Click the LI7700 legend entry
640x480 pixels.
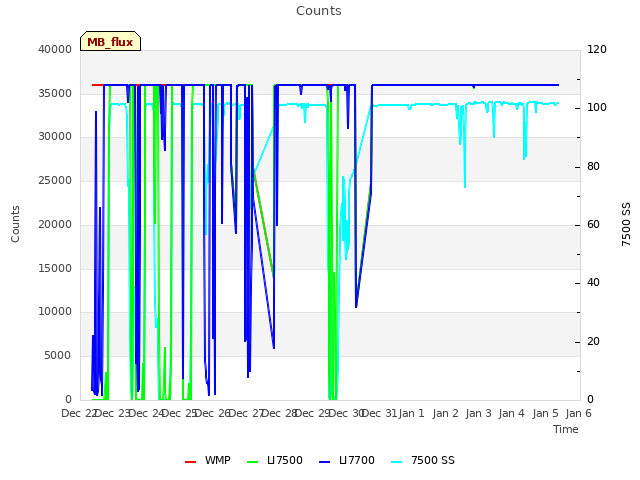click(x=347, y=460)
